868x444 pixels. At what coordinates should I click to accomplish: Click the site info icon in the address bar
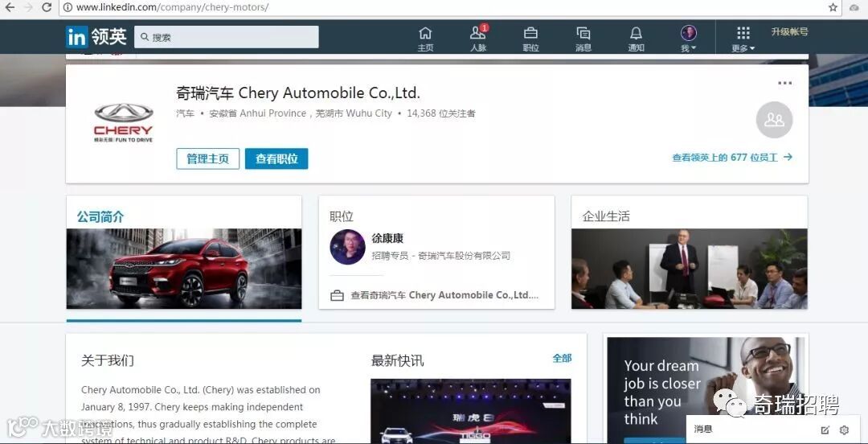[x=68, y=8]
